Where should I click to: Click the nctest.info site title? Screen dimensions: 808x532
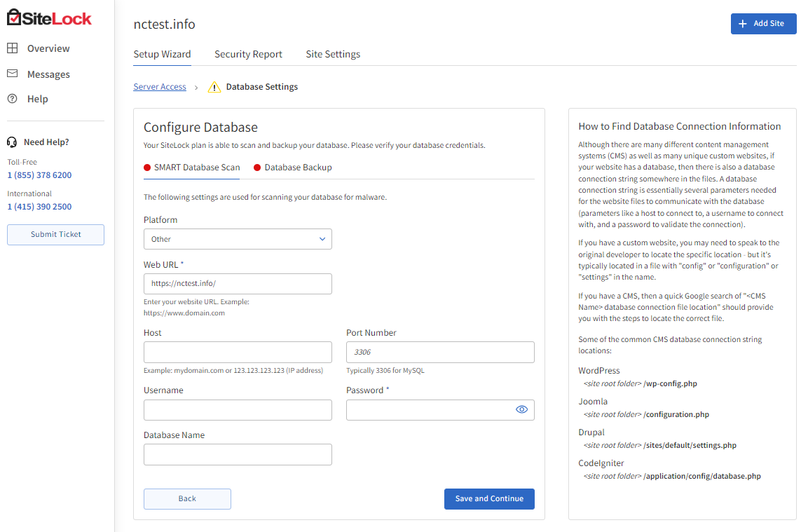pyautogui.click(x=165, y=25)
